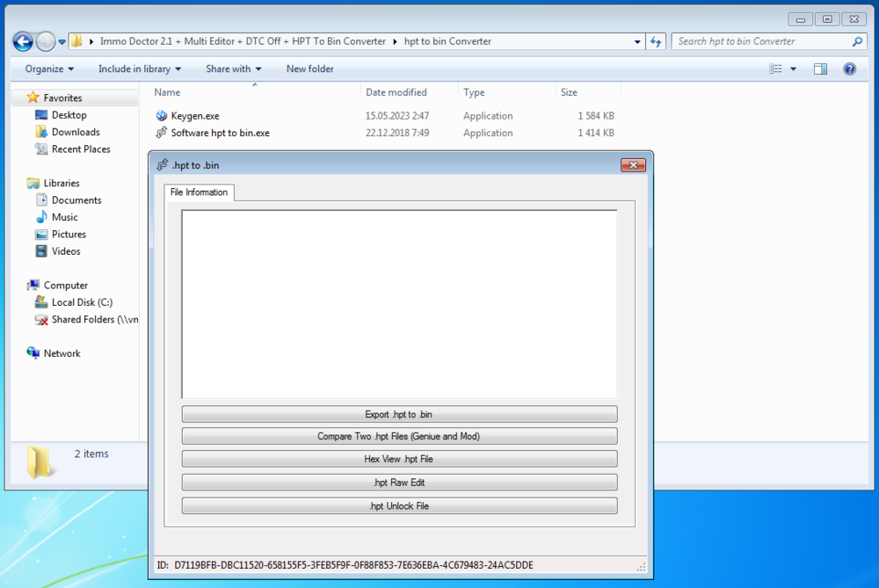Viewport: 879px width, 588px height.
Task: Select the File Information tab
Action: pos(199,192)
